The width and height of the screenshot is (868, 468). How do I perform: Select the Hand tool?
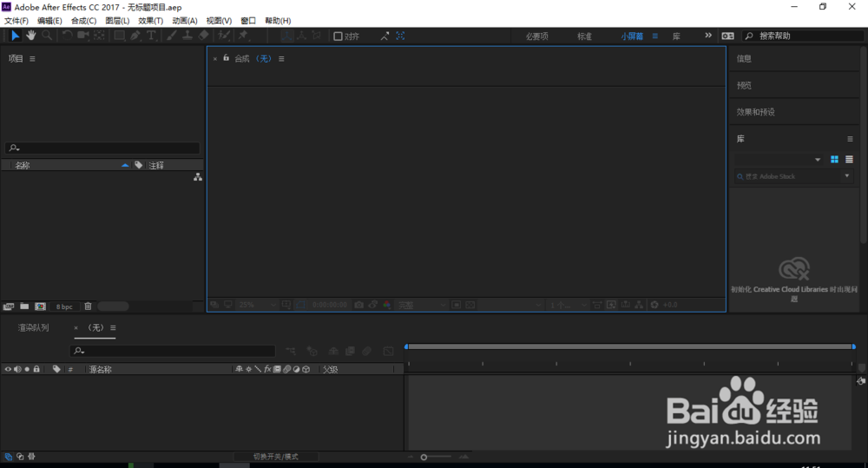pyautogui.click(x=31, y=36)
